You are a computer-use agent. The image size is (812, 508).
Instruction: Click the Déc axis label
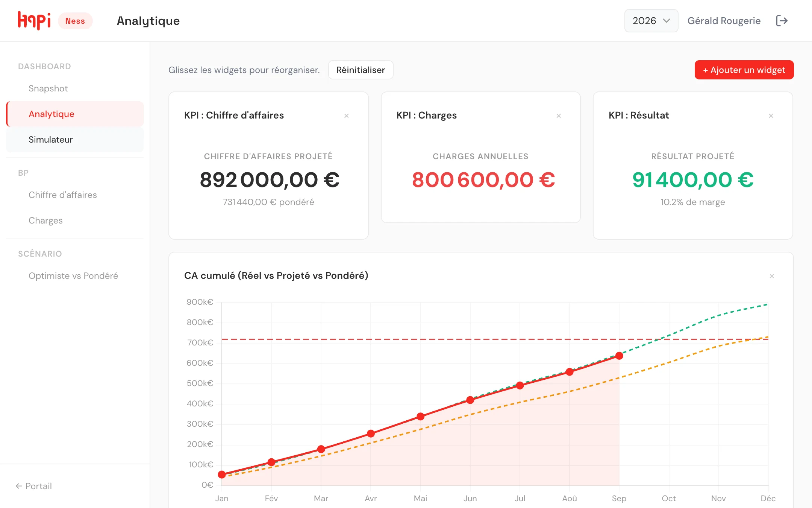click(x=768, y=499)
